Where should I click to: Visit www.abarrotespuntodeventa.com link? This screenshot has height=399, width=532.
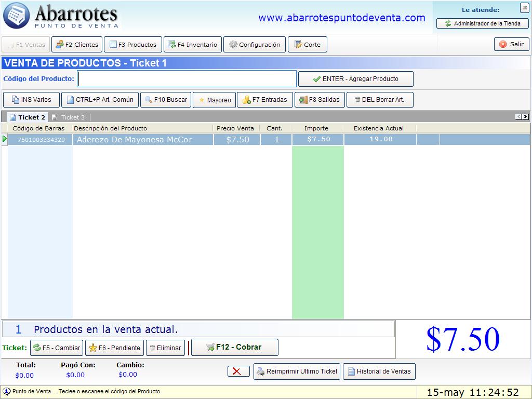click(341, 18)
